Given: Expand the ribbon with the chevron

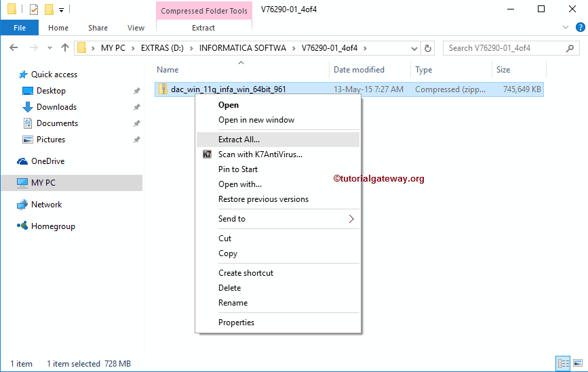Looking at the screenshot, I should coord(566,27).
